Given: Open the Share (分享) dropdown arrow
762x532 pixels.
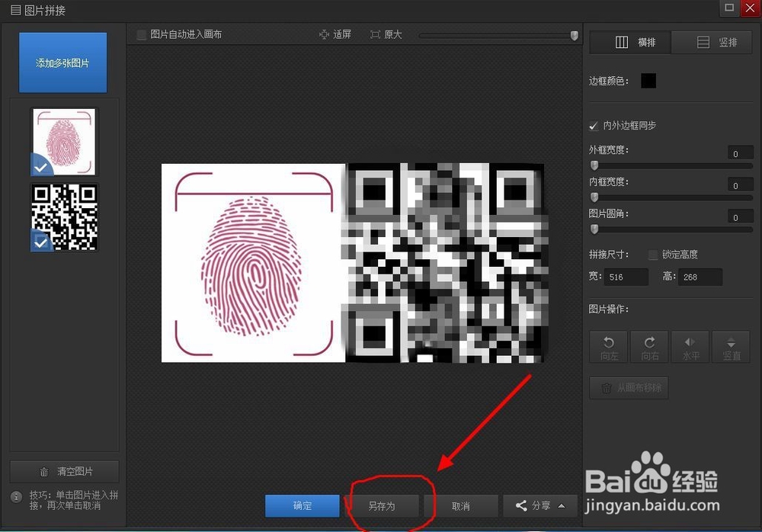Looking at the screenshot, I should click(x=562, y=506).
